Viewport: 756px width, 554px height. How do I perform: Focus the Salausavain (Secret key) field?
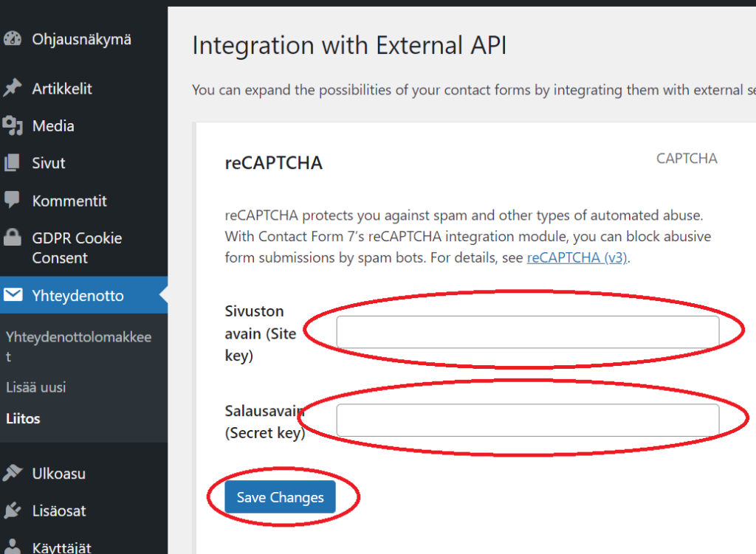(x=527, y=420)
